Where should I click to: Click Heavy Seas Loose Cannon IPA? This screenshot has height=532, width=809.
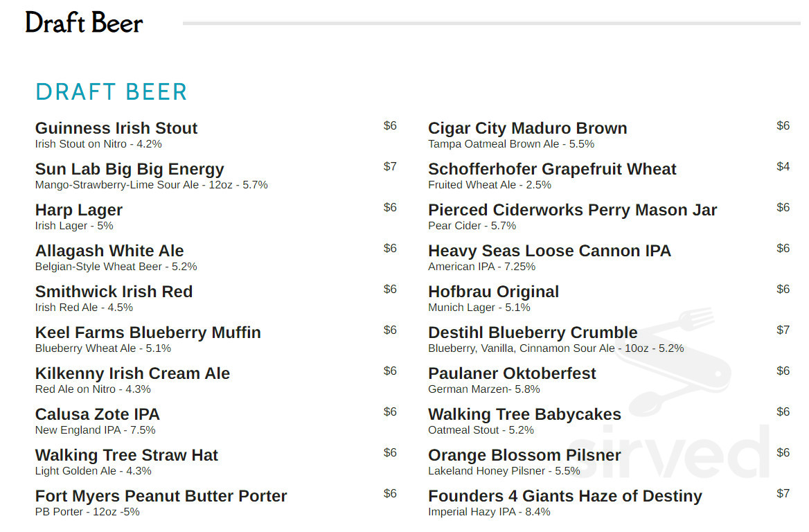pyautogui.click(x=549, y=251)
